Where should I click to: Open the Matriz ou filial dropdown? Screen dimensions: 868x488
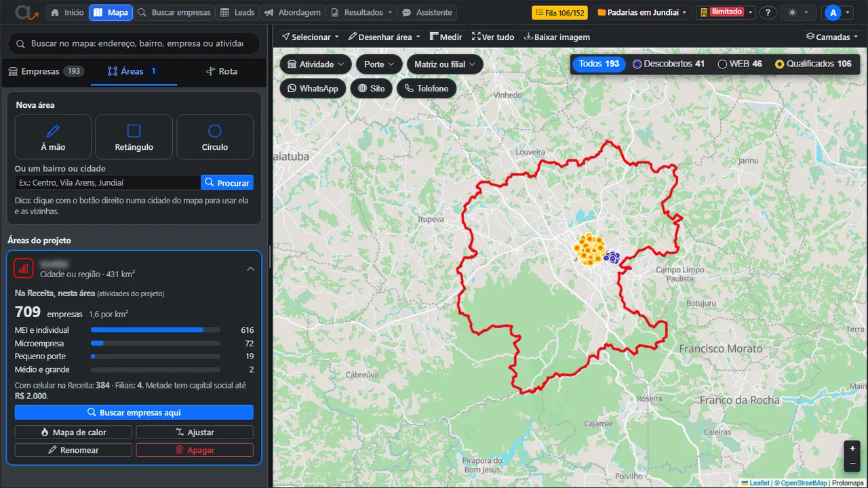[x=445, y=64]
